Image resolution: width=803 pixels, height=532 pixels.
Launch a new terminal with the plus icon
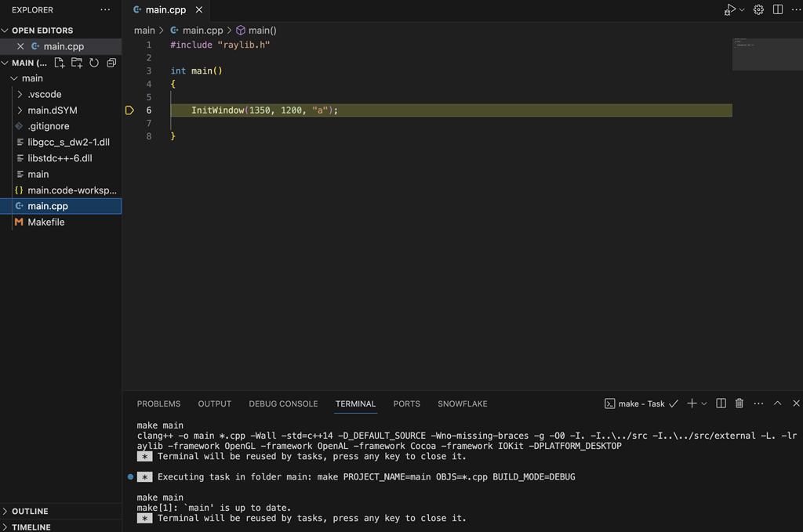click(x=690, y=403)
